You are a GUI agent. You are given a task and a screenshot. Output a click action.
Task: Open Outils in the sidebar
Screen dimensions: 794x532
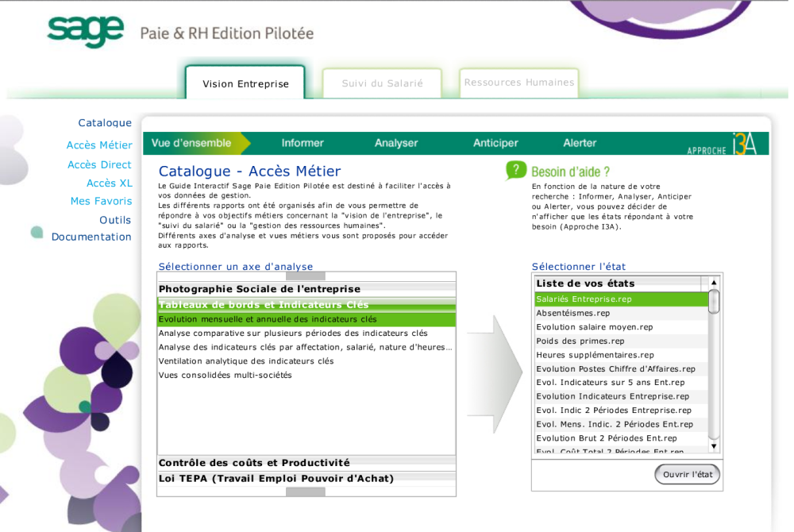pos(115,220)
